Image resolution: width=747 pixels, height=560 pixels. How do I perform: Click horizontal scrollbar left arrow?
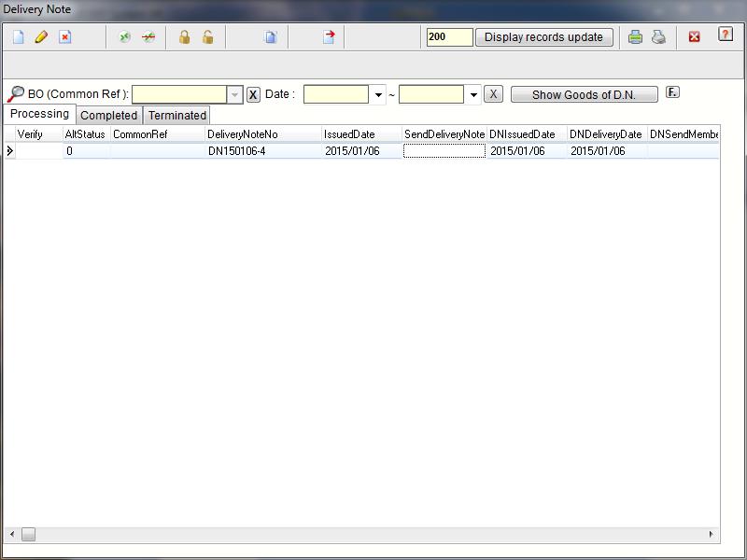pyautogui.click(x=12, y=534)
